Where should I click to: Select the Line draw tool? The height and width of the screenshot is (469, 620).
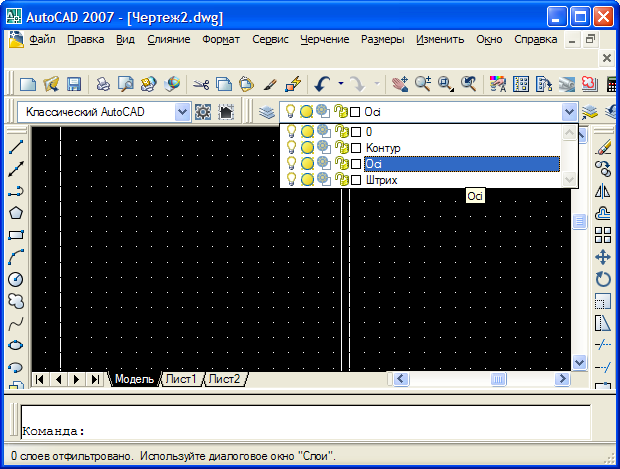pos(16,147)
